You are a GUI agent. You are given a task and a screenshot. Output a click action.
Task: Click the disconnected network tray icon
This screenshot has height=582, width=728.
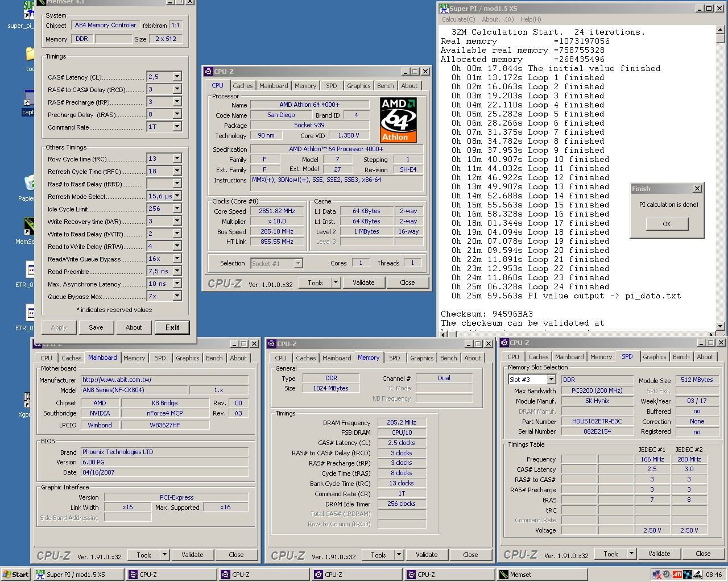pos(658,575)
